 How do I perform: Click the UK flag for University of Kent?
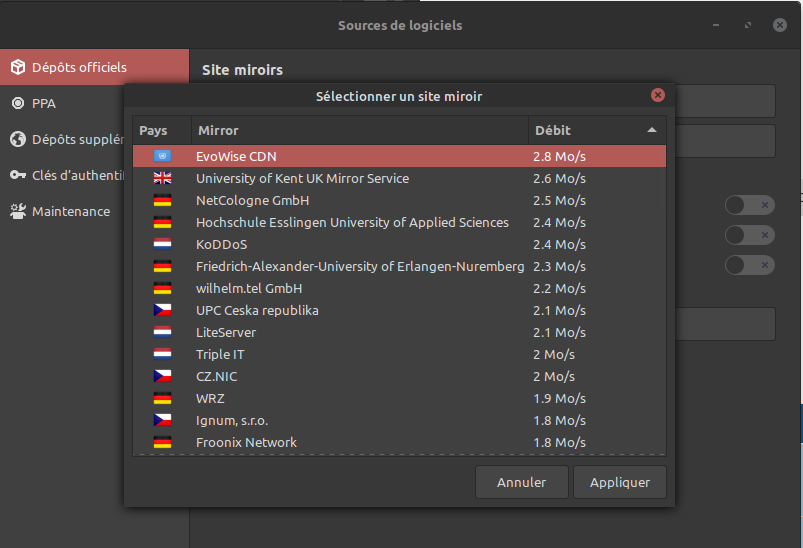coord(162,178)
